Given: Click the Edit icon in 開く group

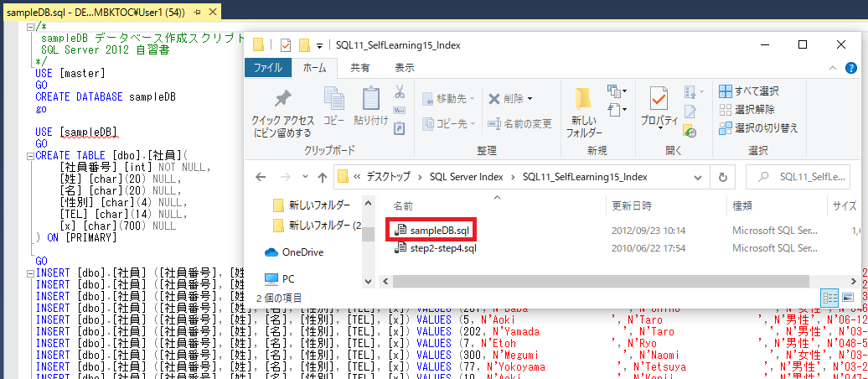Looking at the screenshot, I should tap(690, 112).
